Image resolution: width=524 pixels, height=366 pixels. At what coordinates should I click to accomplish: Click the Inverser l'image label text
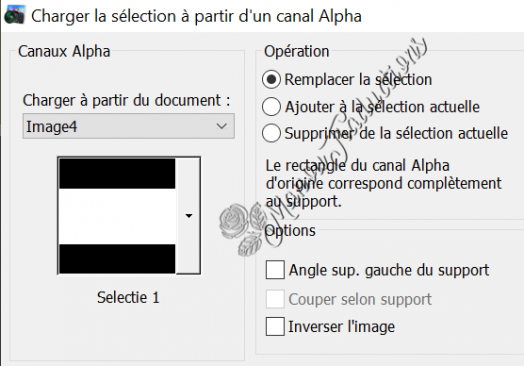pyautogui.click(x=341, y=327)
